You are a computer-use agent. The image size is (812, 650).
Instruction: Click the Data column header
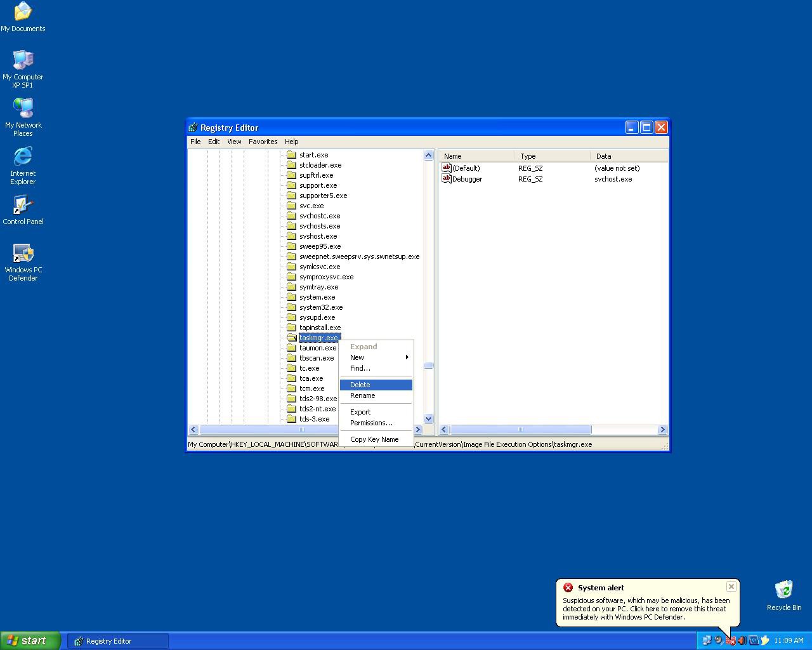click(x=603, y=156)
